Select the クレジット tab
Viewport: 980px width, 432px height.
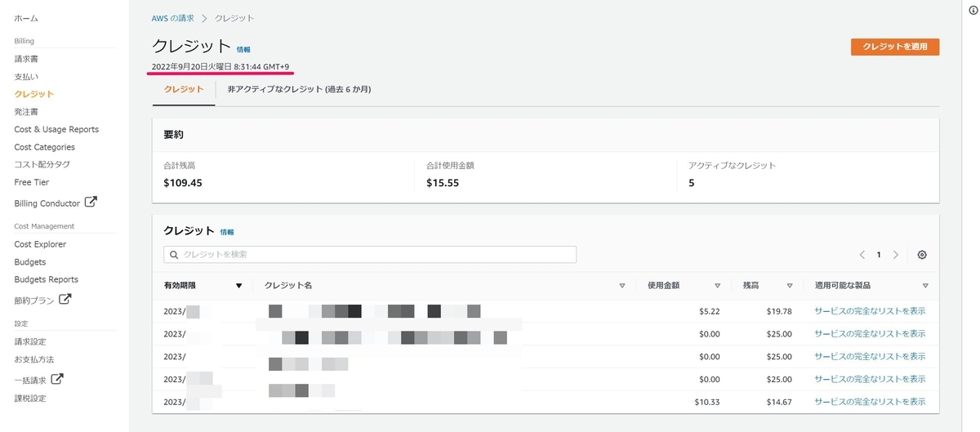pos(184,89)
